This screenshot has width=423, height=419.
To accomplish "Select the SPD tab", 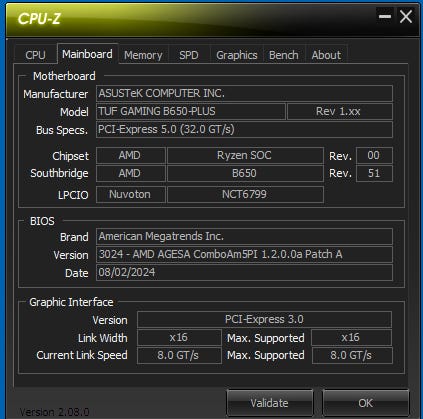I will [x=189, y=55].
